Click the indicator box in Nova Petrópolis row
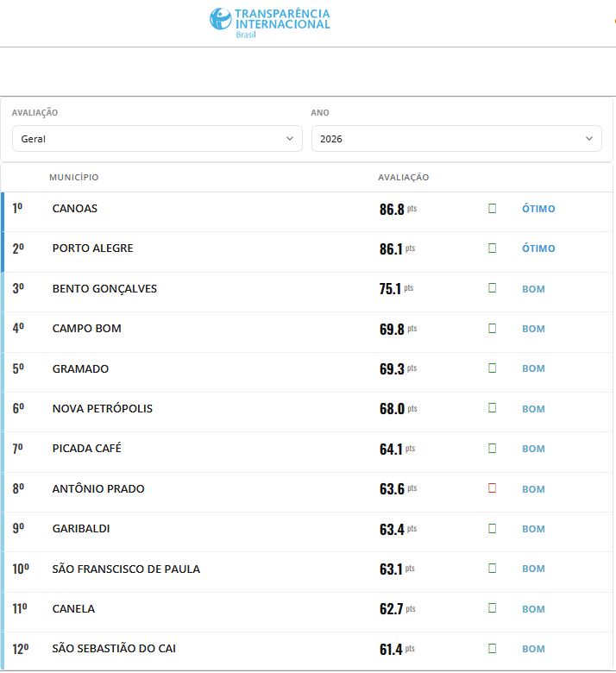This screenshot has width=616, height=673. pos(492,408)
